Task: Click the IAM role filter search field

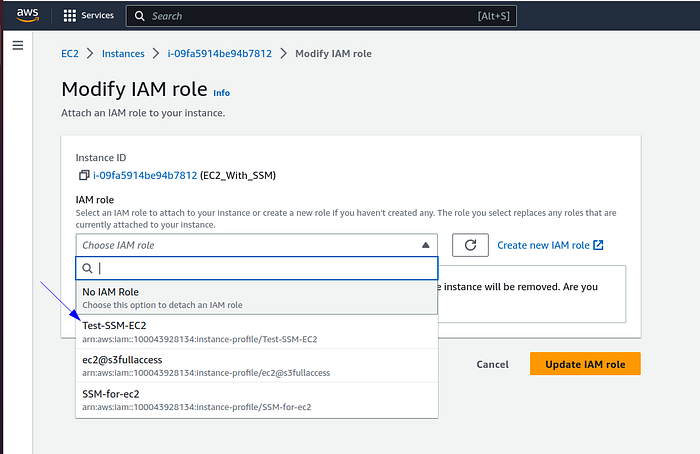Action: [257, 268]
